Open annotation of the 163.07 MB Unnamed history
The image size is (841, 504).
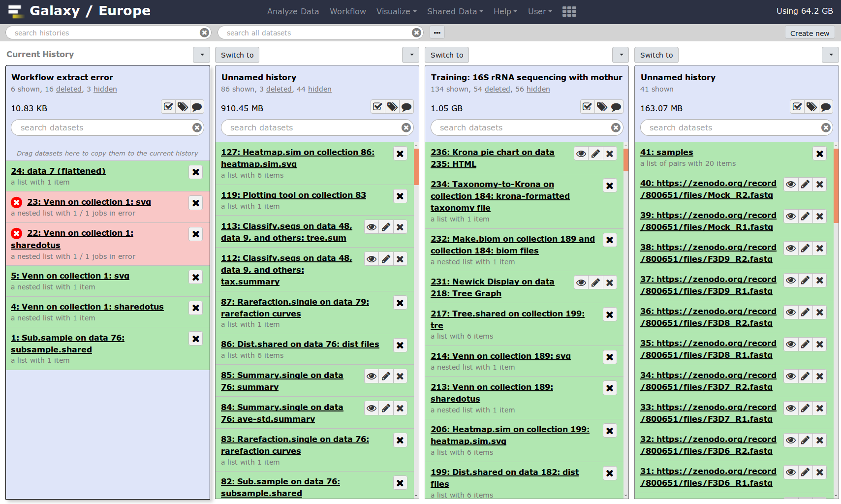826,107
